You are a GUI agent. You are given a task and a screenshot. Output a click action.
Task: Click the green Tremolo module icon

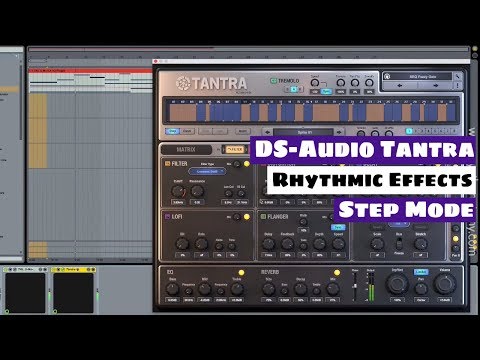273,81
